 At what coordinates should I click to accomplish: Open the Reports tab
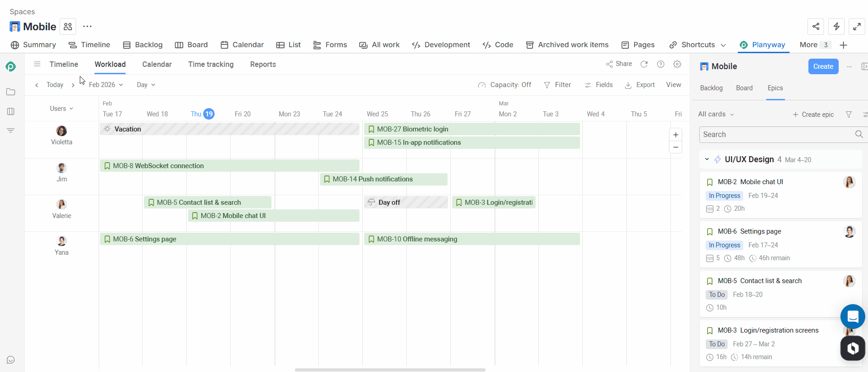pos(263,64)
